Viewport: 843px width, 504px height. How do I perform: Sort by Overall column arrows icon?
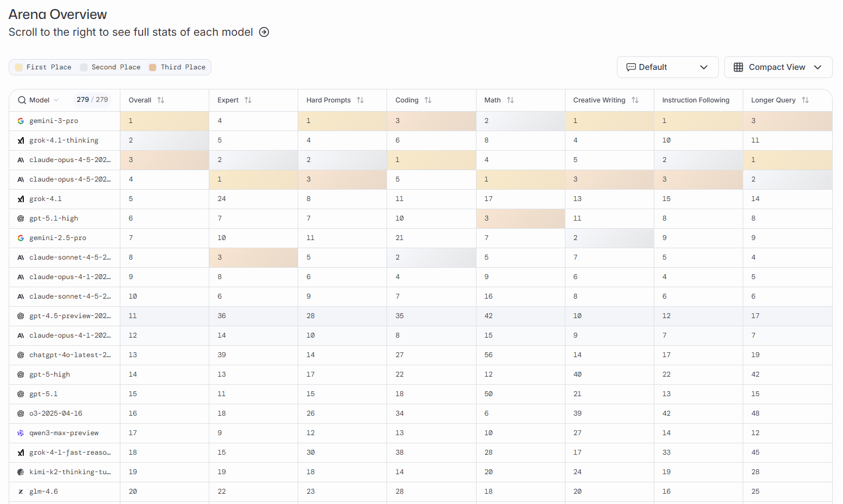(160, 100)
